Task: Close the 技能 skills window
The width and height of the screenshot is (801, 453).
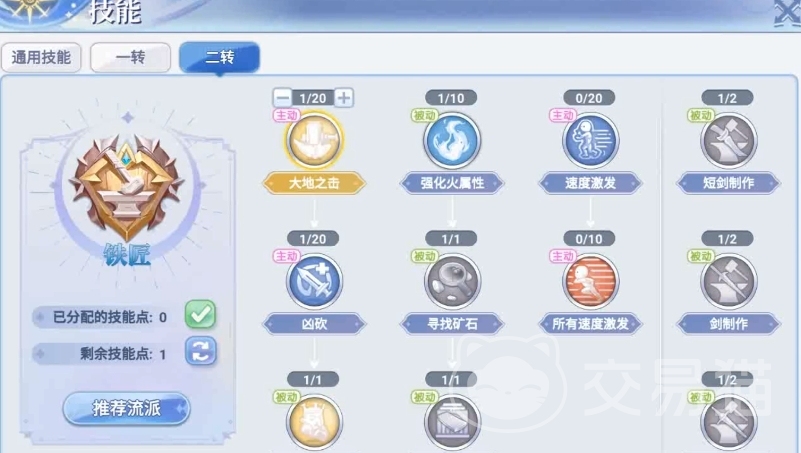Action: point(787,12)
